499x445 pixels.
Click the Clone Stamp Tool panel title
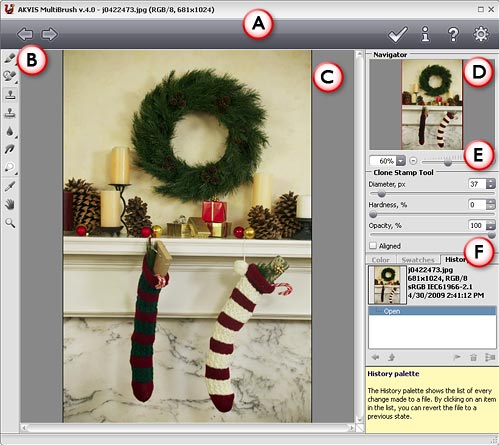[x=403, y=172]
